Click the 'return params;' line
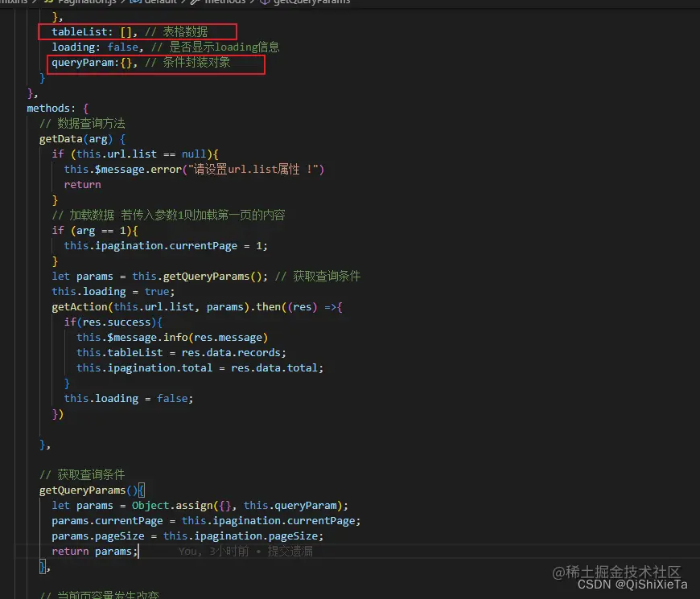The image size is (700, 599). pos(95,552)
